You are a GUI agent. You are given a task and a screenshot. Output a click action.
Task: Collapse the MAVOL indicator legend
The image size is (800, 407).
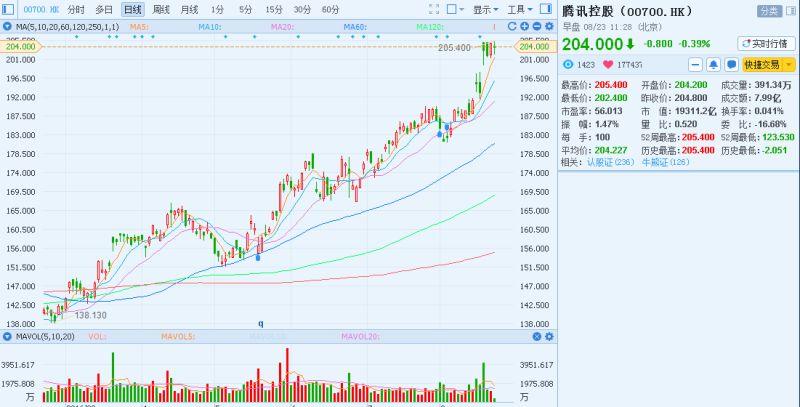coord(8,335)
